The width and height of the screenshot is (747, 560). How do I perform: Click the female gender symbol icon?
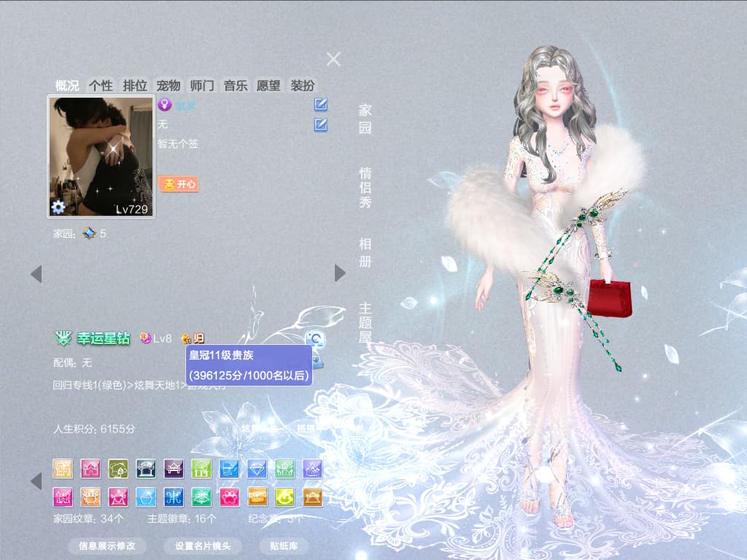coord(165,104)
